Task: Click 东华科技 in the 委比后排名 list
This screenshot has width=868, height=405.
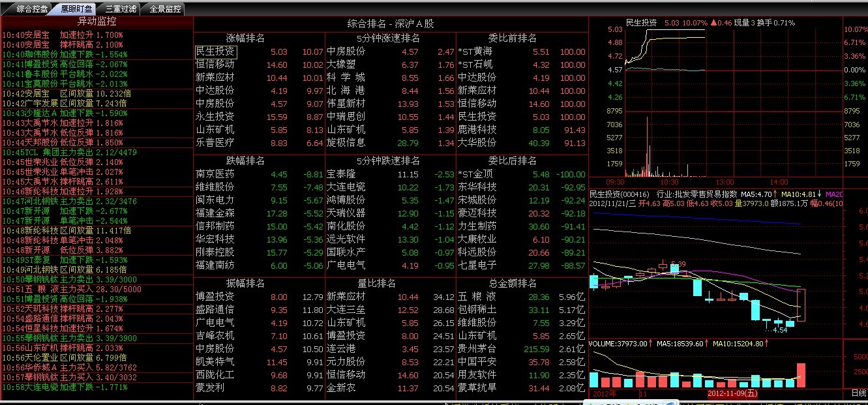Action: click(477, 187)
